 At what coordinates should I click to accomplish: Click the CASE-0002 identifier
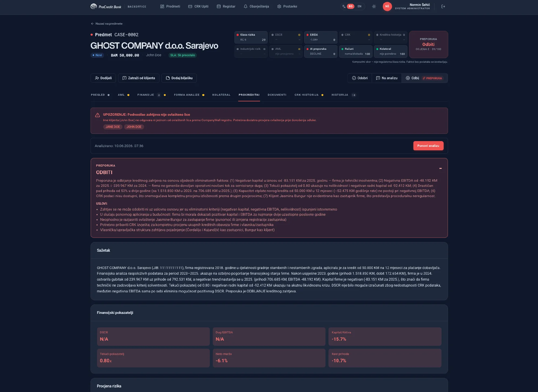click(x=126, y=35)
